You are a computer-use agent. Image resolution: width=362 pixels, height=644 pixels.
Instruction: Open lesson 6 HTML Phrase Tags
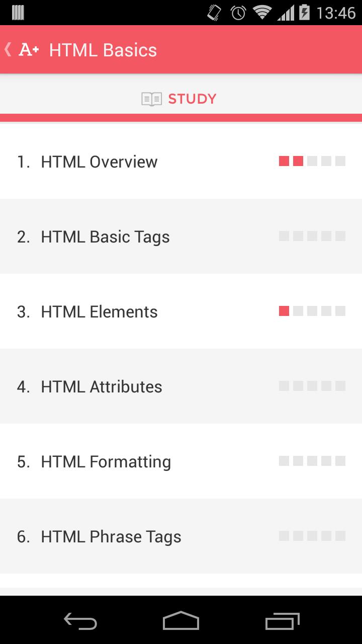click(x=111, y=536)
